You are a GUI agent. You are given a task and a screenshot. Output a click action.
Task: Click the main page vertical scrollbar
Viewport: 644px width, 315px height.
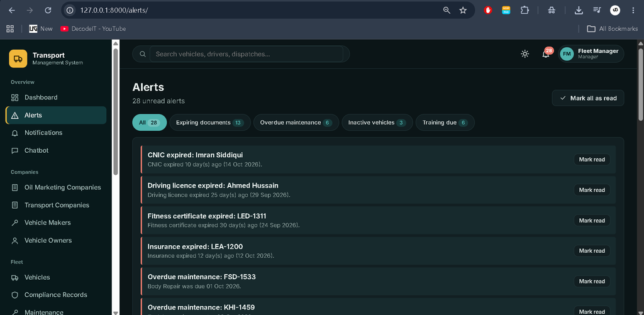point(640,85)
